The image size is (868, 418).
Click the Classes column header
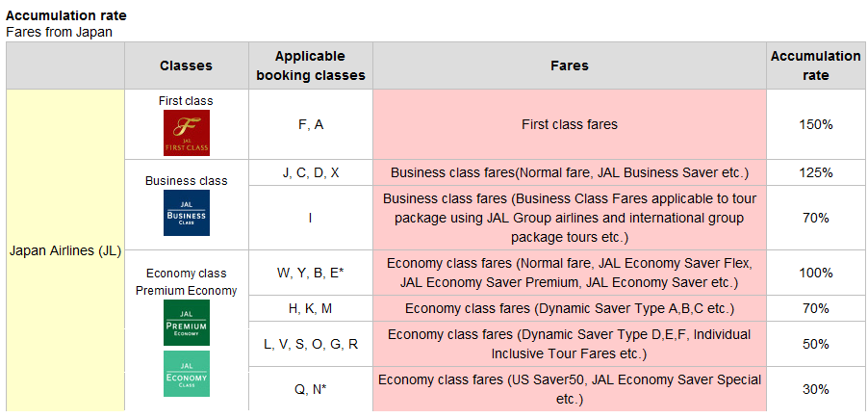187,65
